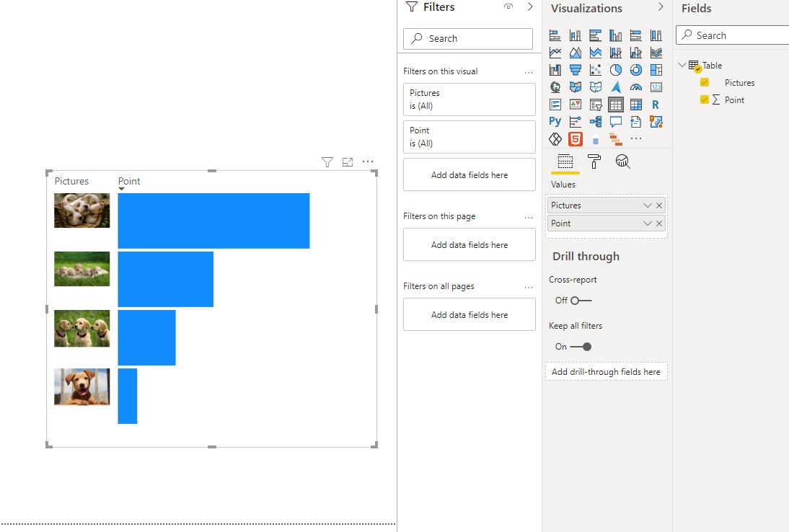Select the area chart visual

(575, 53)
